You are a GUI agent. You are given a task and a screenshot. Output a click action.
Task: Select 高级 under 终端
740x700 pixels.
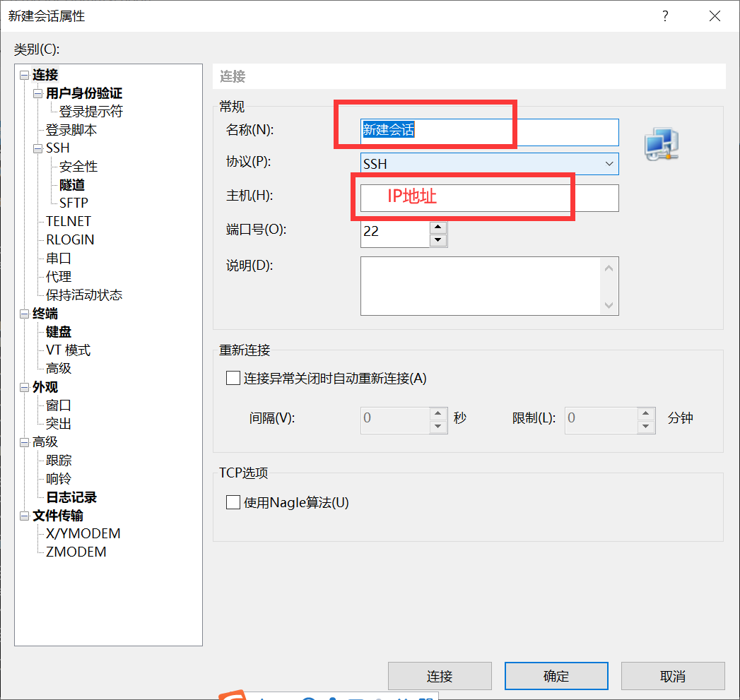(x=59, y=369)
